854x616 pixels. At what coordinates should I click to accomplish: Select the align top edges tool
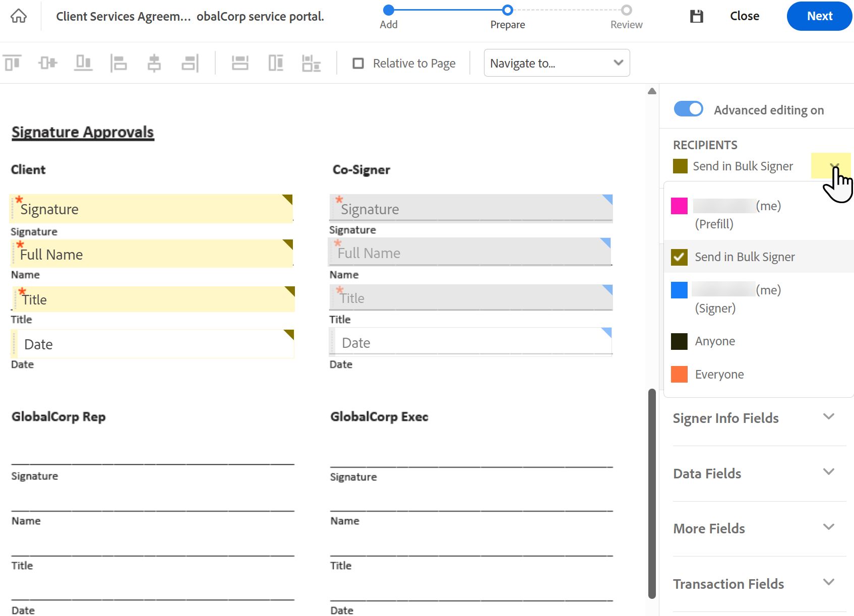(13, 63)
